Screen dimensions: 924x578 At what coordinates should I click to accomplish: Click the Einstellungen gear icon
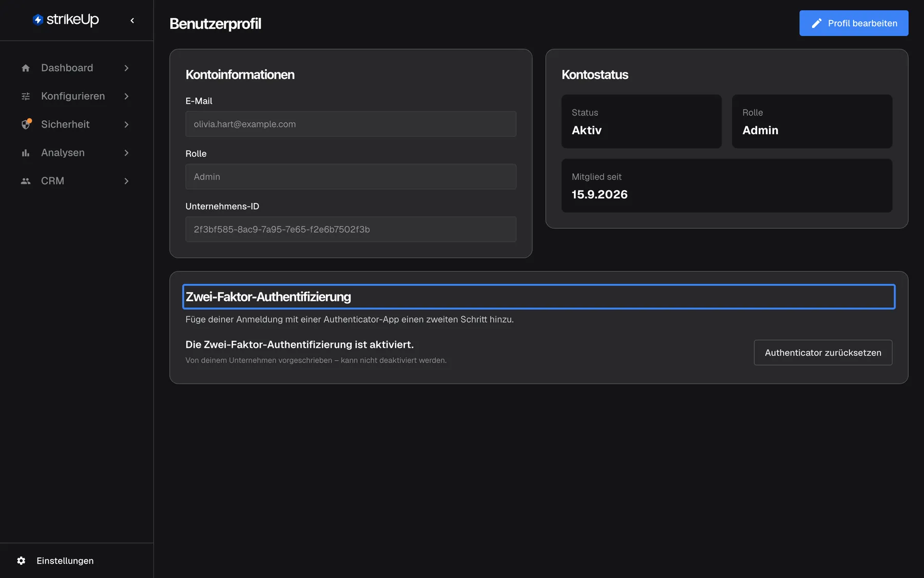click(x=21, y=561)
